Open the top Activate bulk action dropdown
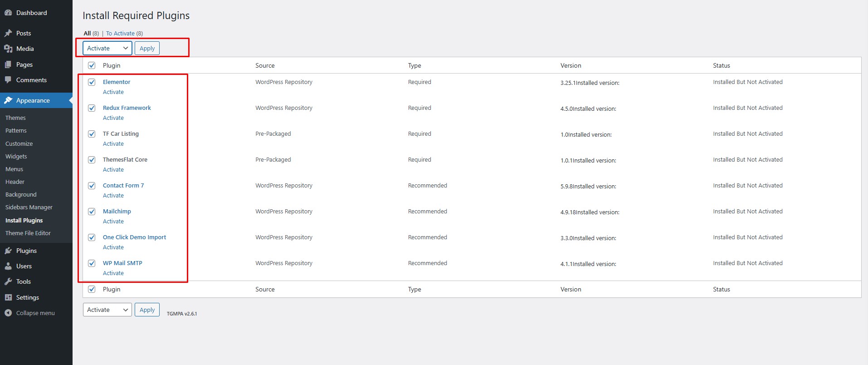 coord(107,48)
